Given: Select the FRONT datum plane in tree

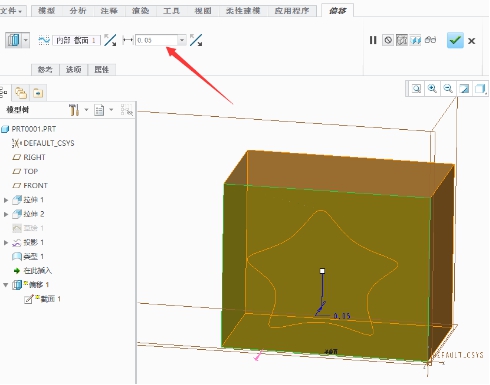Looking at the screenshot, I should pyautogui.click(x=30, y=185).
